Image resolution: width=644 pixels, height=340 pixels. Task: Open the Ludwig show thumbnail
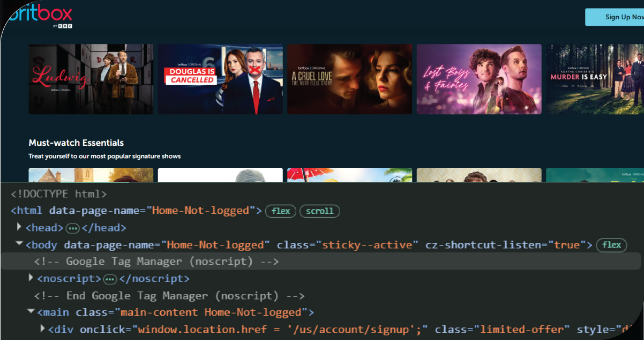pos(91,79)
